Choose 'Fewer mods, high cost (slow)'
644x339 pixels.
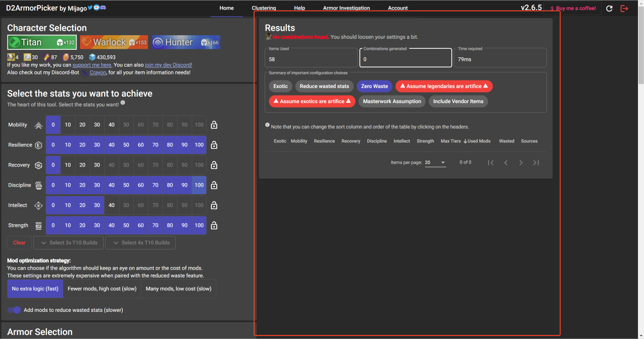pyautogui.click(x=102, y=289)
